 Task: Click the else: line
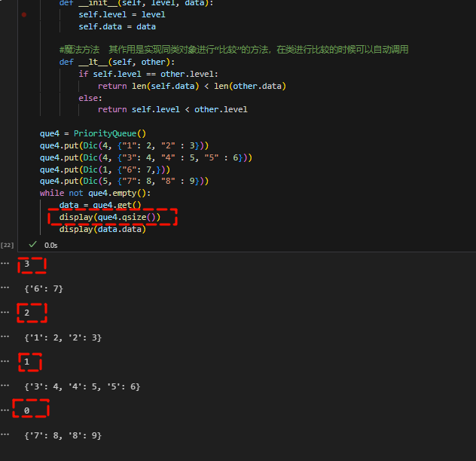[x=90, y=98]
